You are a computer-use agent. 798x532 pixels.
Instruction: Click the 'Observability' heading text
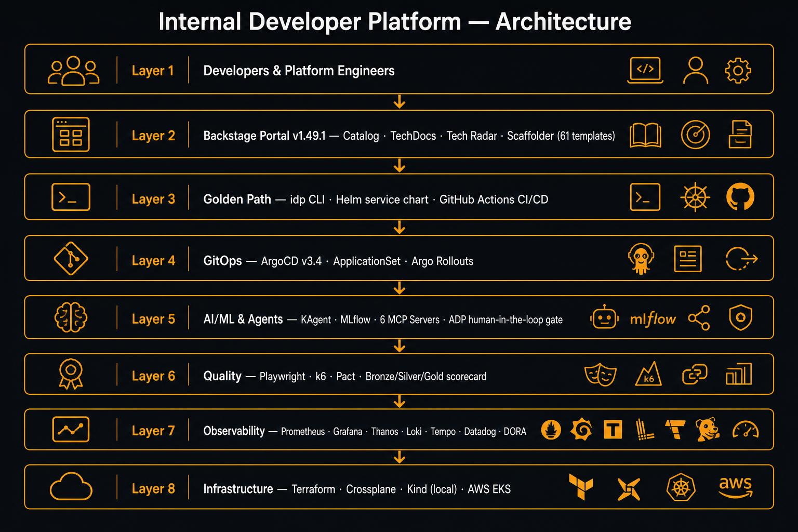click(x=234, y=431)
